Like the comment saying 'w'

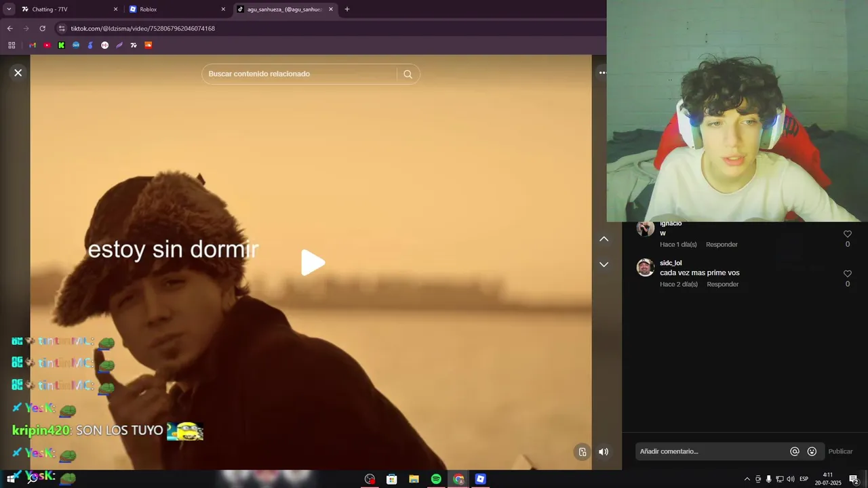pos(847,234)
